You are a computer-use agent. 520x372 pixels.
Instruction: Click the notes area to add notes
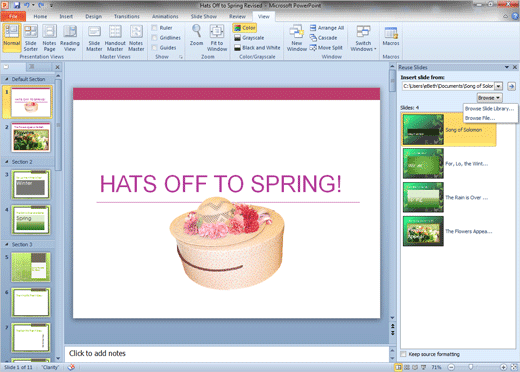227,353
